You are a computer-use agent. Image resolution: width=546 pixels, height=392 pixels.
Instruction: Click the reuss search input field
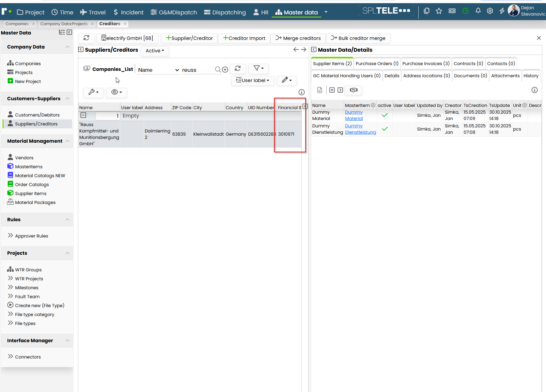pos(197,70)
